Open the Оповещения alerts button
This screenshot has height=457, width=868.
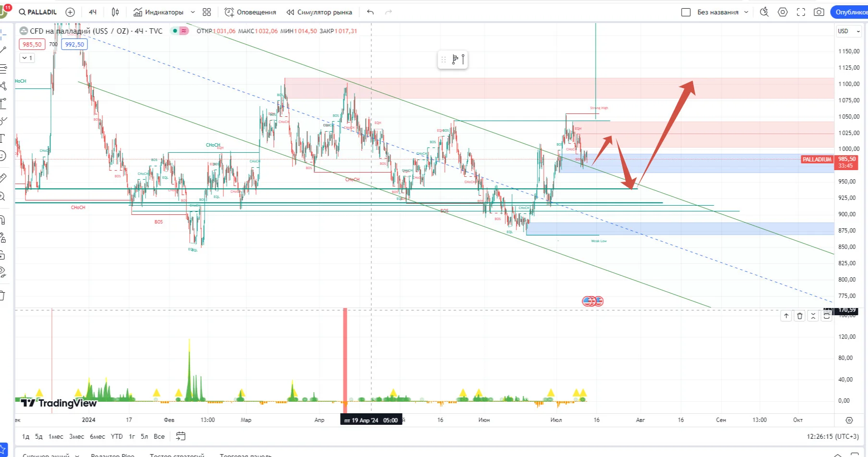click(x=251, y=12)
